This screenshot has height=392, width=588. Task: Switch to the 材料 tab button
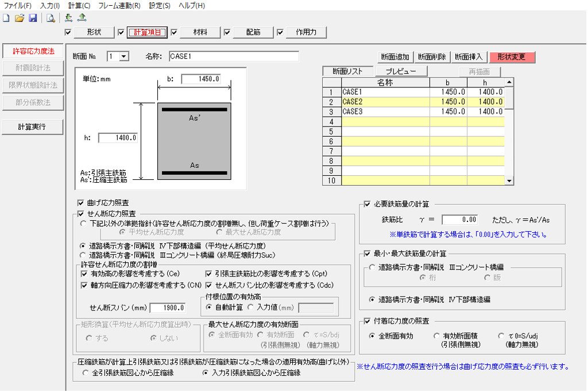(200, 32)
